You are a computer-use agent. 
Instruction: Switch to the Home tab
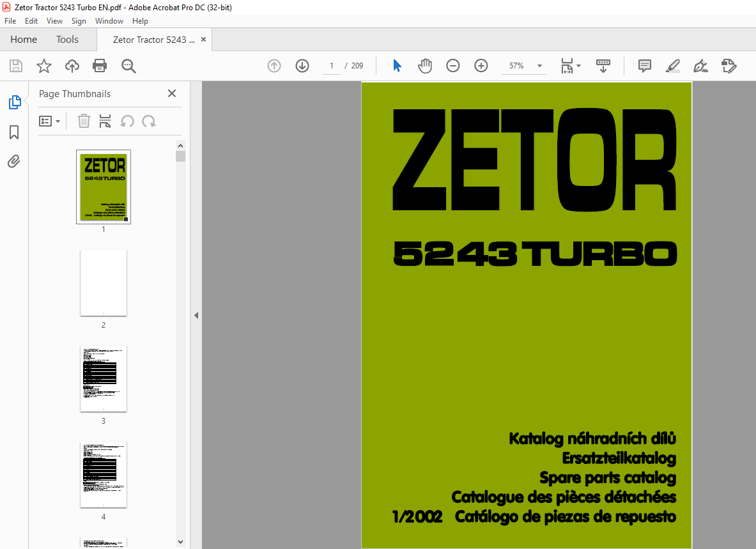(24, 40)
